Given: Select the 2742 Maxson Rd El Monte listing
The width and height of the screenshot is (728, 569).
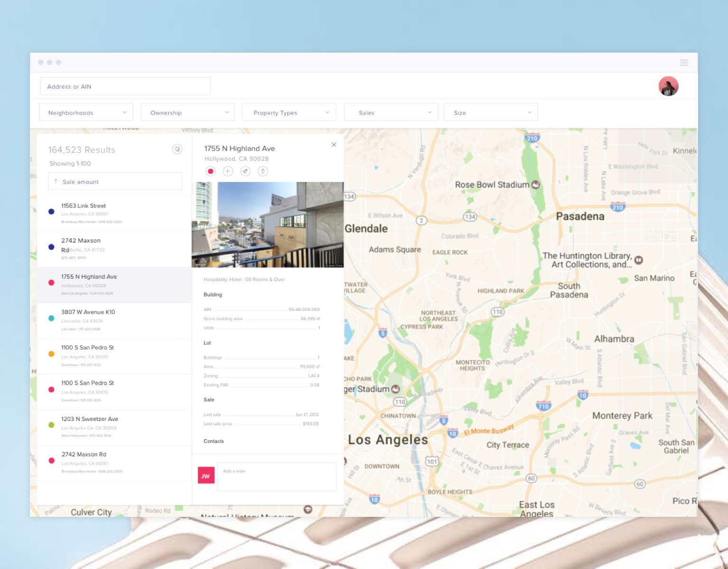Looking at the screenshot, I should (x=114, y=249).
